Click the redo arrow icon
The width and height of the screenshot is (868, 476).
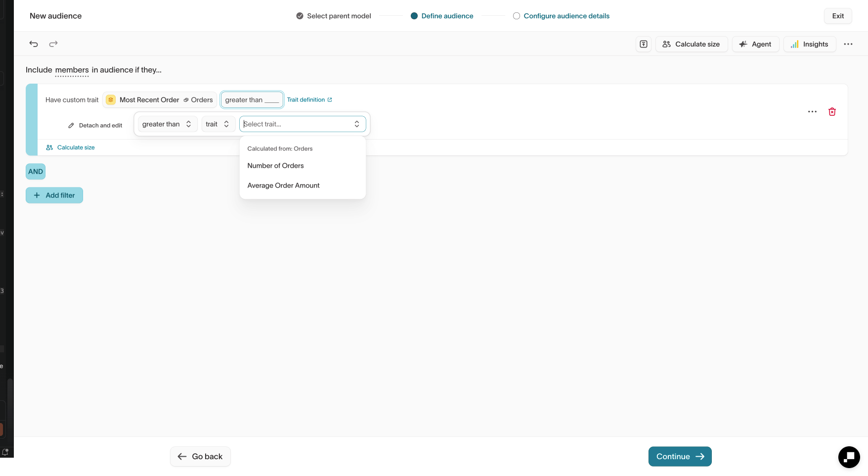53,44
